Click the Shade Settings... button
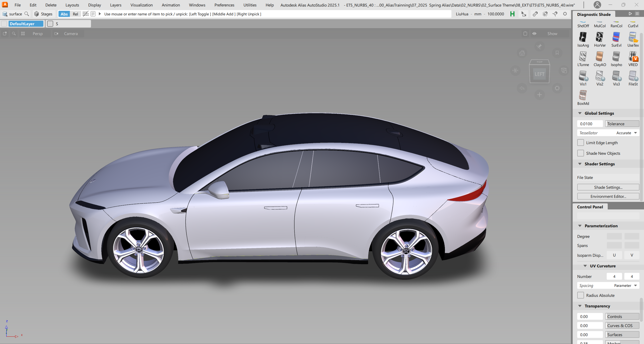Image resolution: width=644 pixels, height=344 pixels. click(x=608, y=187)
